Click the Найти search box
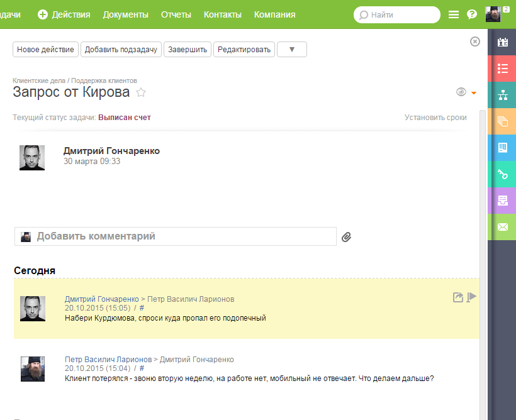Viewport: 516px width, 420px height. [397, 14]
